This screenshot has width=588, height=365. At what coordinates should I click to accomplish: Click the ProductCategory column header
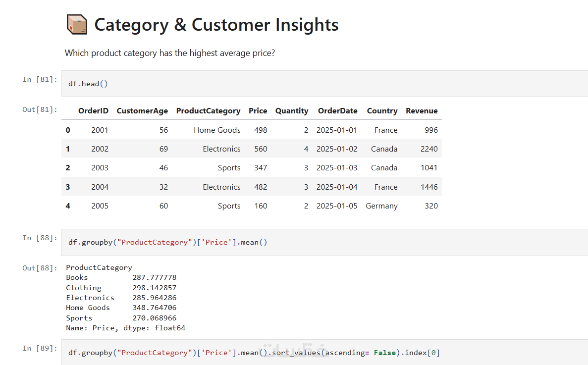click(208, 111)
